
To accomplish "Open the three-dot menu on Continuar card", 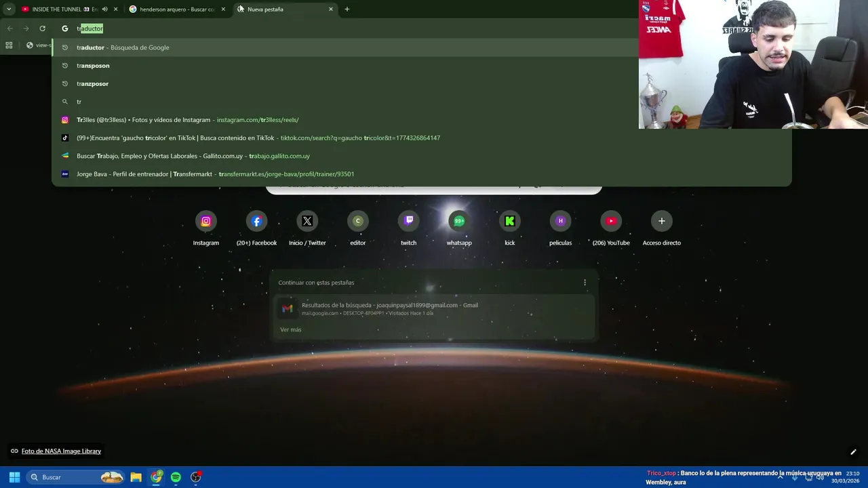I will pyautogui.click(x=585, y=283).
